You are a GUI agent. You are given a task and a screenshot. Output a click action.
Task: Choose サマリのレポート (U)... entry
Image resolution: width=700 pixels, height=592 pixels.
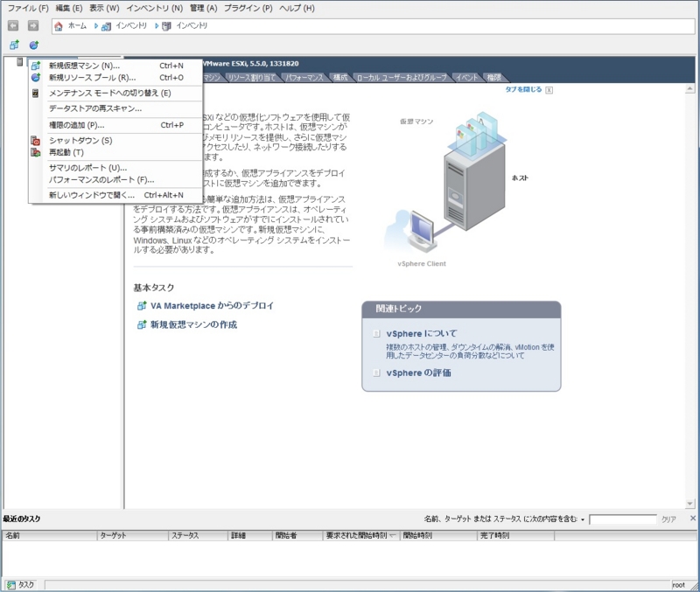click(115, 168)
